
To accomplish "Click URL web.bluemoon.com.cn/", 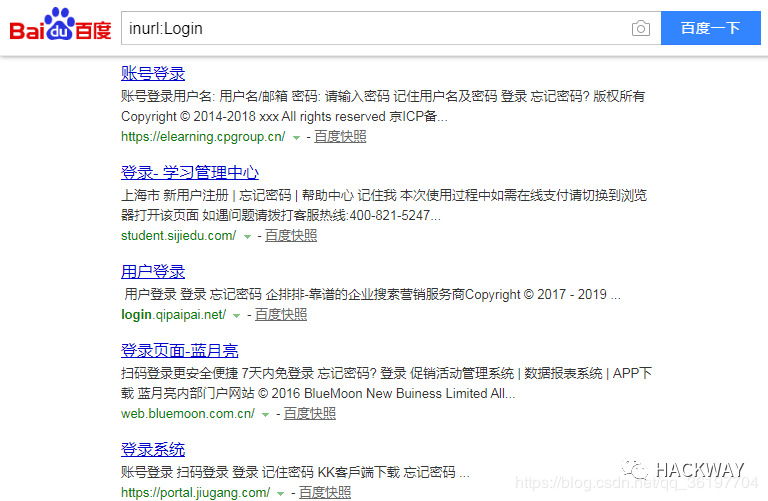I will [x=188, y=413].
